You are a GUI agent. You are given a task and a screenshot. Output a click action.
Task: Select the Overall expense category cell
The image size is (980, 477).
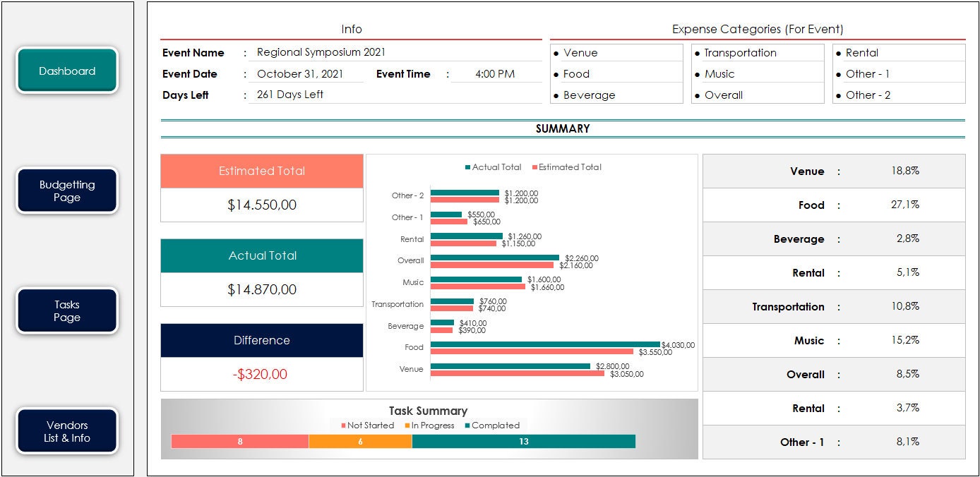coord(758,95)
